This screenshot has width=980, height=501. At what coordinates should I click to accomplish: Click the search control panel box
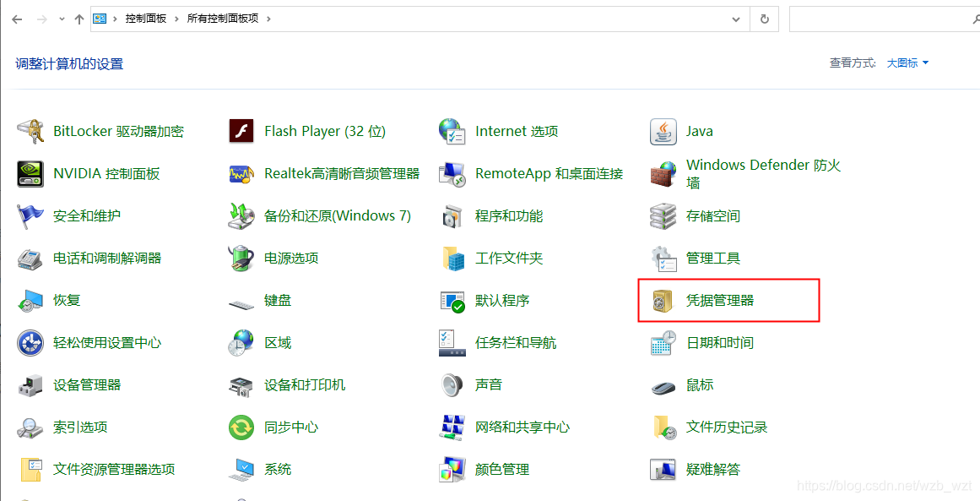click(x=885, y=19)
